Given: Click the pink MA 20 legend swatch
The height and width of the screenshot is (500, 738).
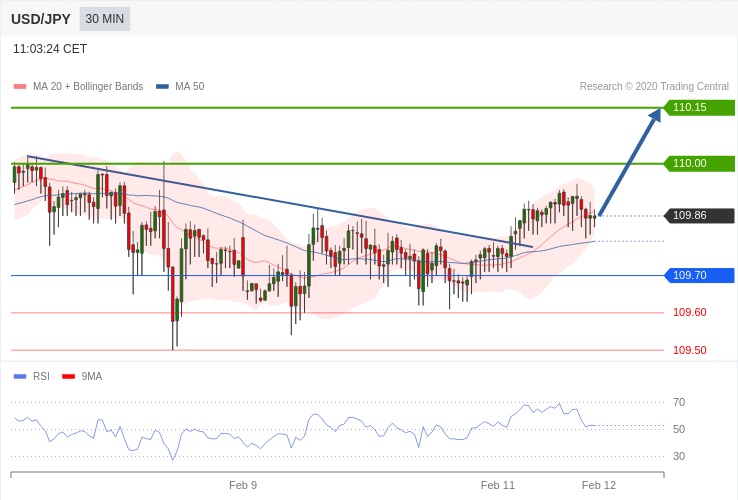Looking at the screenshot, I should pos(20,87).
